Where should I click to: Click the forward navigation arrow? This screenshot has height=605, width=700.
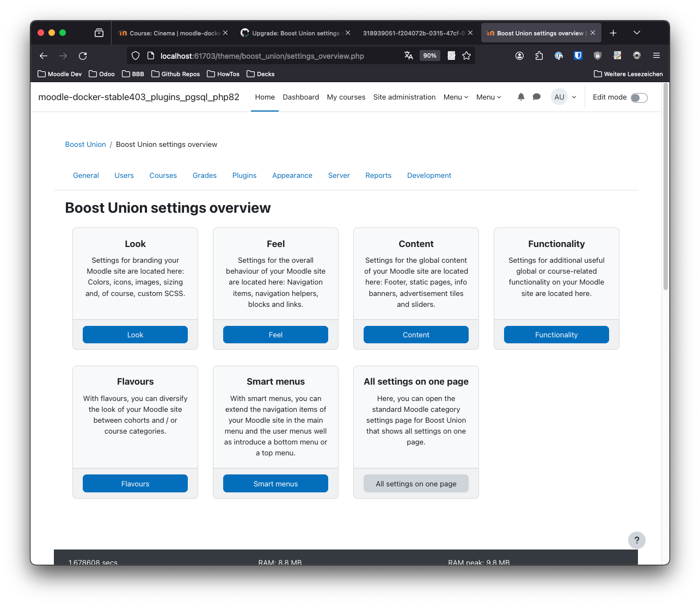(x=63, y=55)
